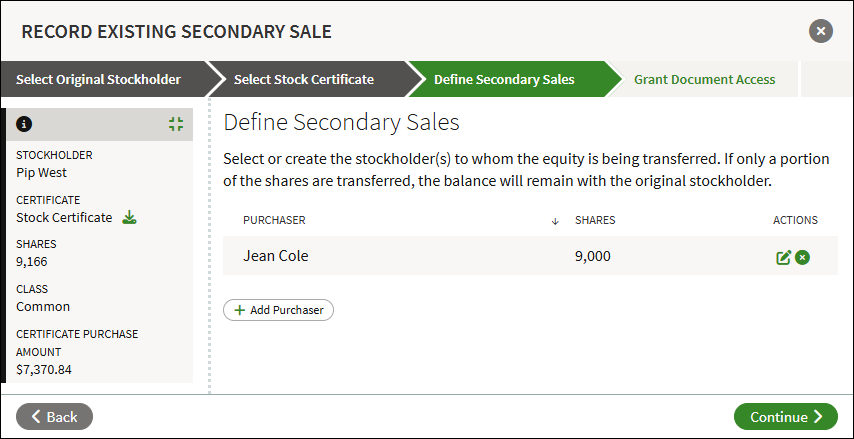The width and height of the screenshot is (854, 439).
Task: Click the 9,000 shares value for Jean Cole
Action: tap(593, 256)
